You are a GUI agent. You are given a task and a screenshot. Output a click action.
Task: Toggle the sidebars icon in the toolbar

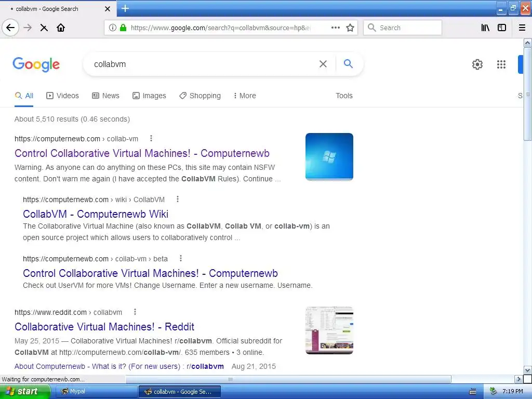pyautogui.click(x=502, y=28)
